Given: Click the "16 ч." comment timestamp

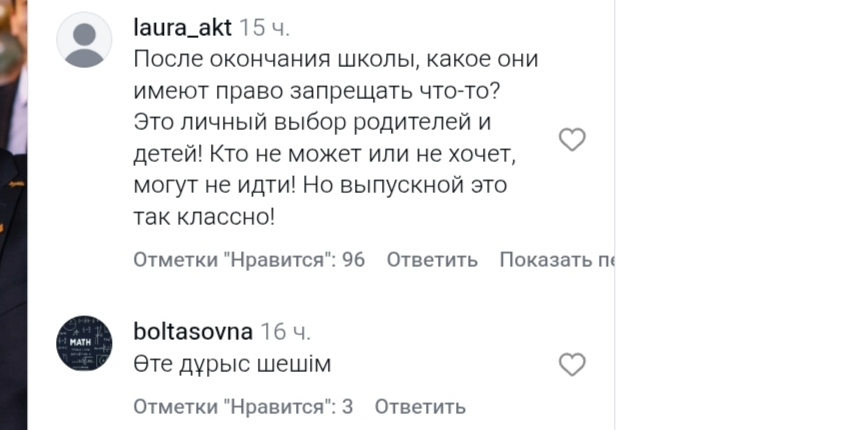Looking at the screenshot, I should point(284,331).
